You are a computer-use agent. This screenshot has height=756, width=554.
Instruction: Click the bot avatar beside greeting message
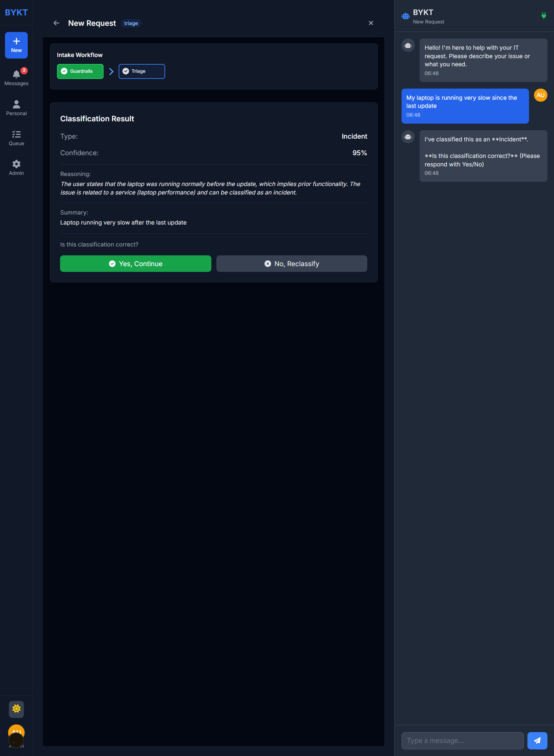408,45
